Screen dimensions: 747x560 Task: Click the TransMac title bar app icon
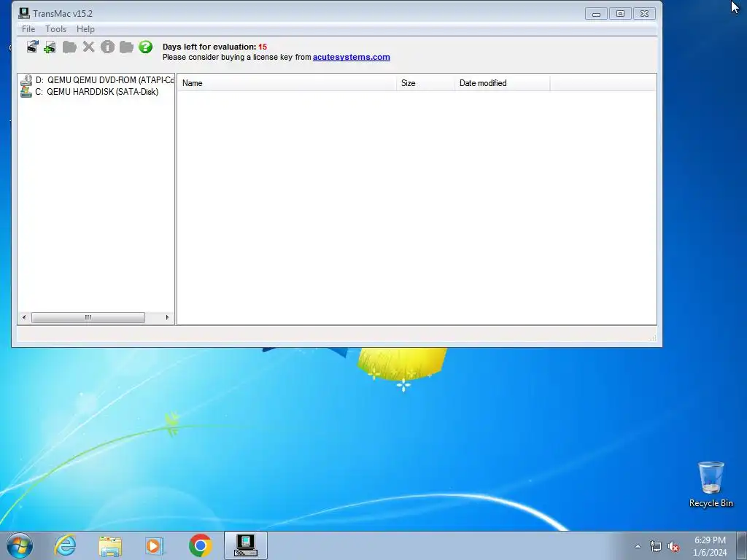(24, 13)
